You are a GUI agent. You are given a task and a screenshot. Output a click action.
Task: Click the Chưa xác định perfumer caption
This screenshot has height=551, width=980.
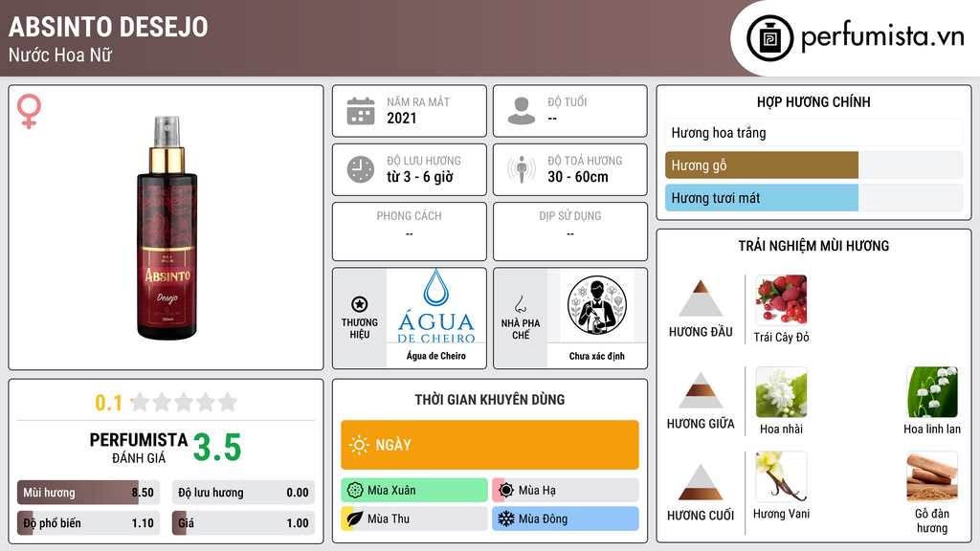coord(597,356)
